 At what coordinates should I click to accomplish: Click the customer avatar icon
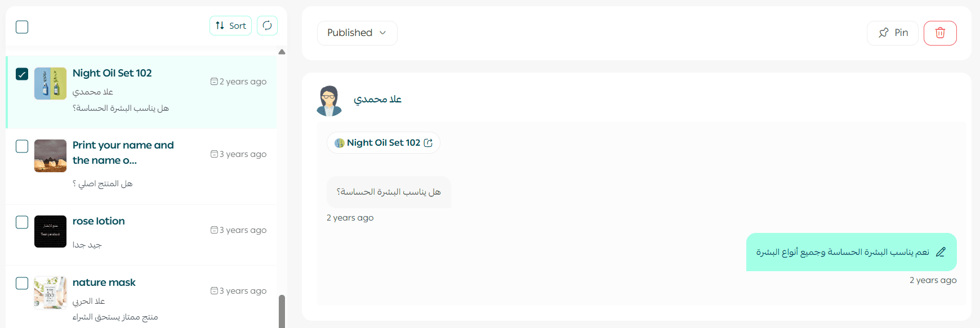(x=329, y=100)
